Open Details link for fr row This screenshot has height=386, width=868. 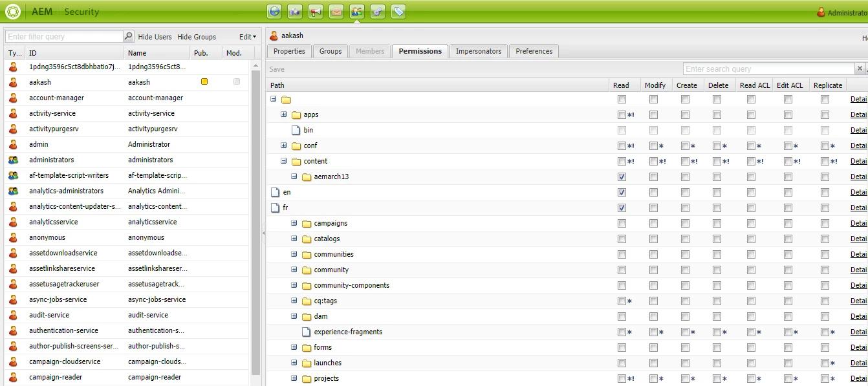coord(859,208)
